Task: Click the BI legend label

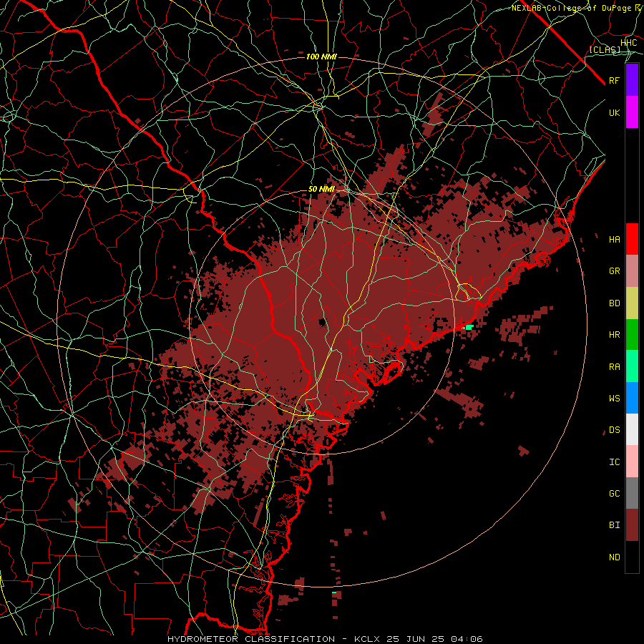Action: coord(615,525)
